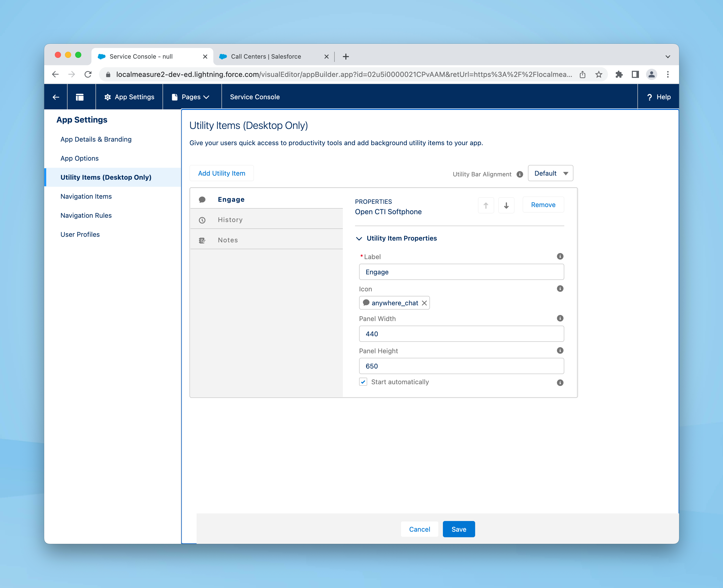Switch to Call Centers Salesforce tab
Viewport: 723px width, 588px height.
[x=266, y=57]
